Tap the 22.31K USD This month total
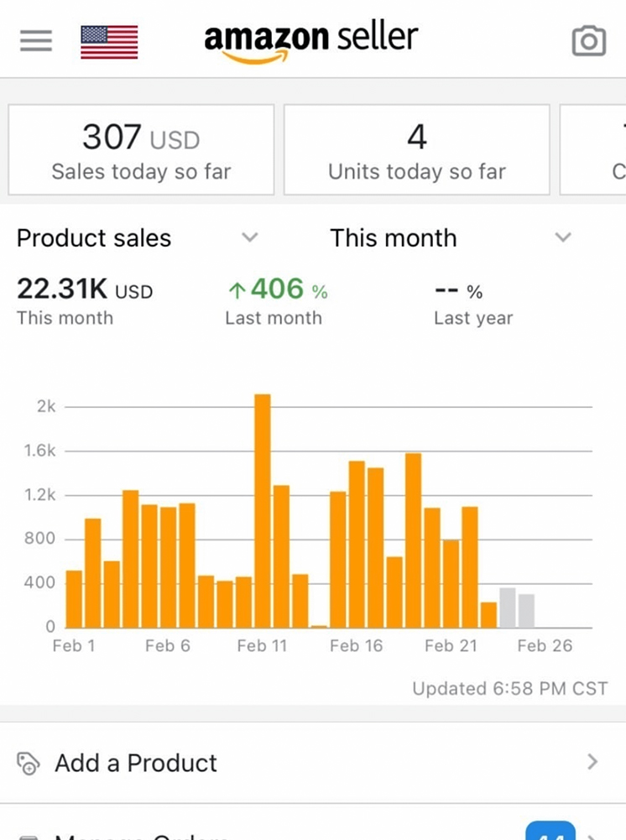This screenshot has height=840, width=626. [x=85, y=291]
